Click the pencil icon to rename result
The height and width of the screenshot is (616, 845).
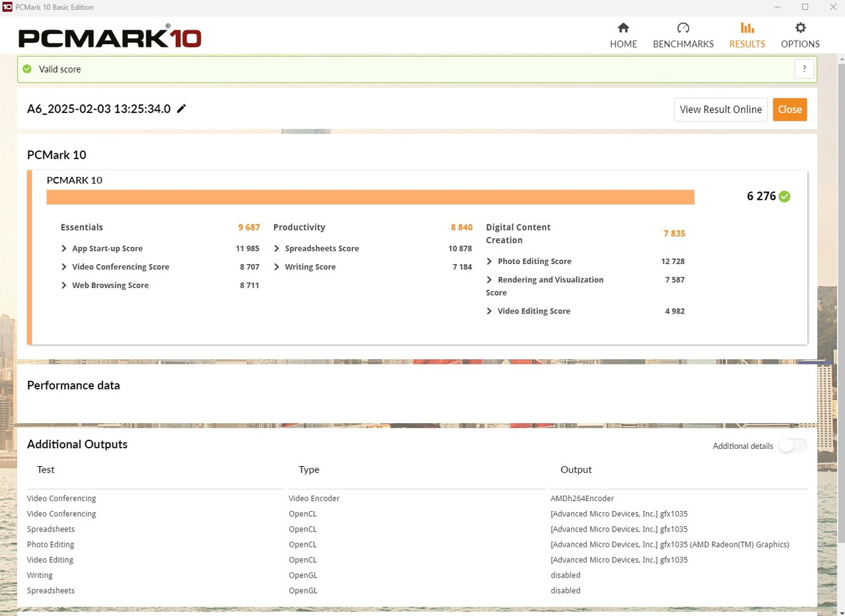(x=182, y=109)
